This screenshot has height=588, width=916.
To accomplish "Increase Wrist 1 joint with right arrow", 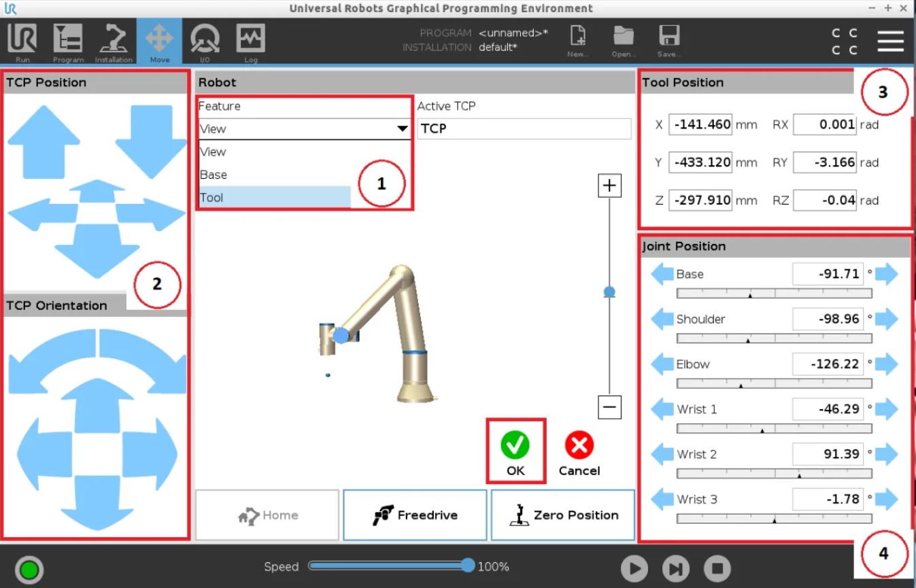I will pos(887,409).
